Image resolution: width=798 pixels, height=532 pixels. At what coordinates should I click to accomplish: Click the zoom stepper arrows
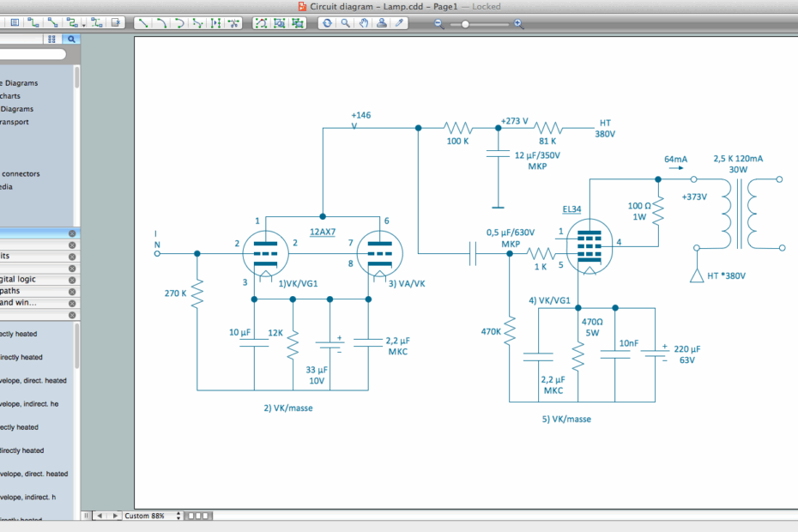[178, 516]
